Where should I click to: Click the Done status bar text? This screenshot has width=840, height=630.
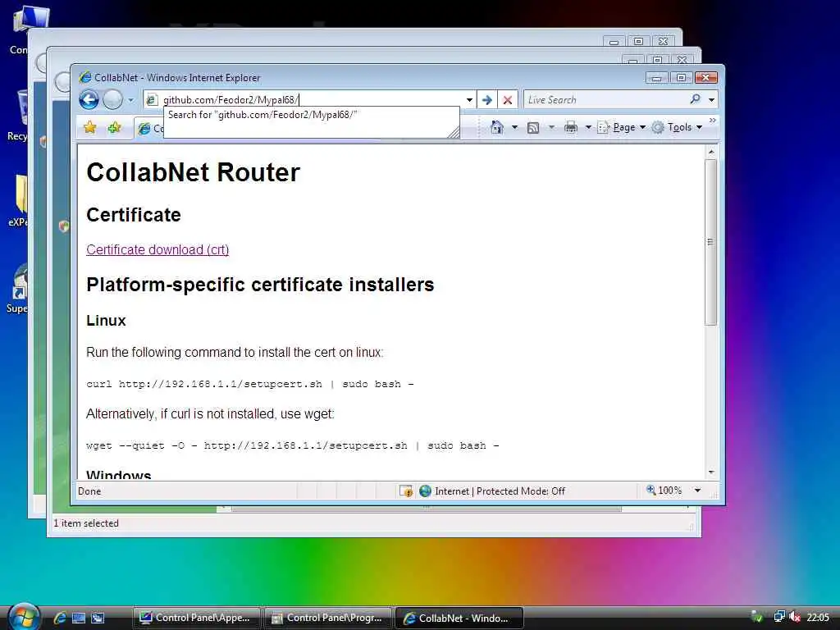coord(89,491)
